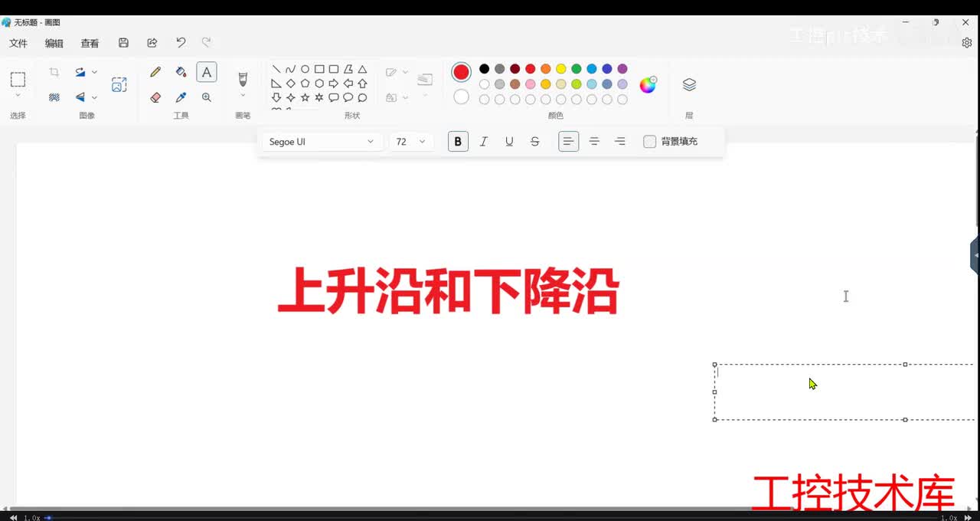Select the Text tool
The height and width of the screenshot is (521, 980).
pyautogui.click(x=207, y=72)
